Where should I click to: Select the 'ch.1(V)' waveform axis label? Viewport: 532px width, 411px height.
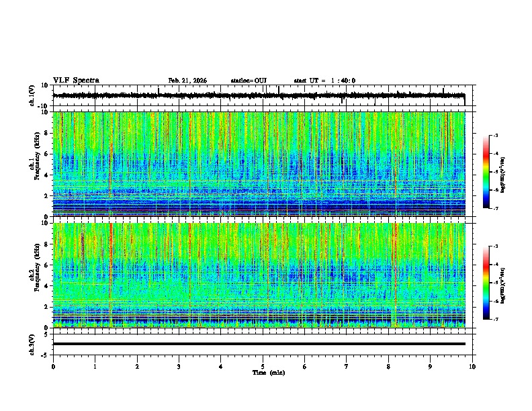[x=32, y=95]
